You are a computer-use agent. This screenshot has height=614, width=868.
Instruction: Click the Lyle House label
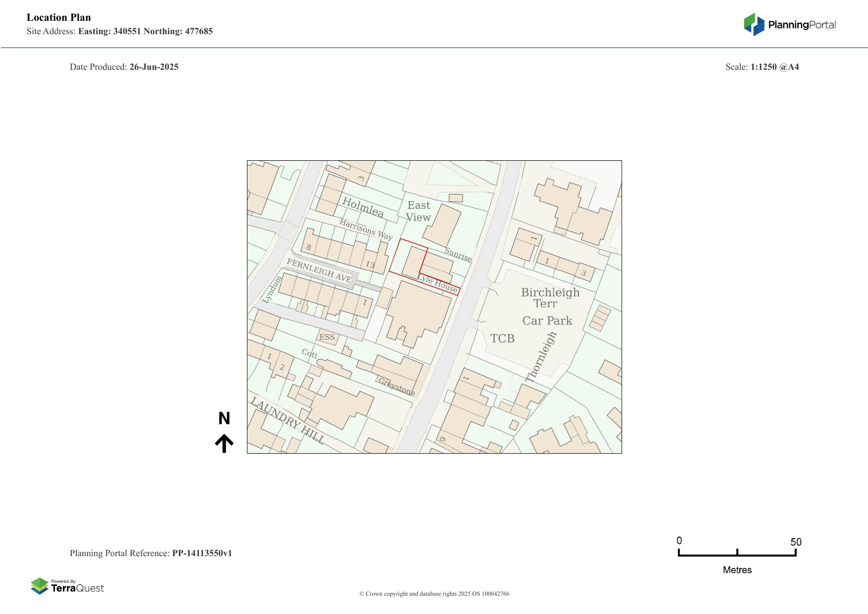[x=438, y=283]
